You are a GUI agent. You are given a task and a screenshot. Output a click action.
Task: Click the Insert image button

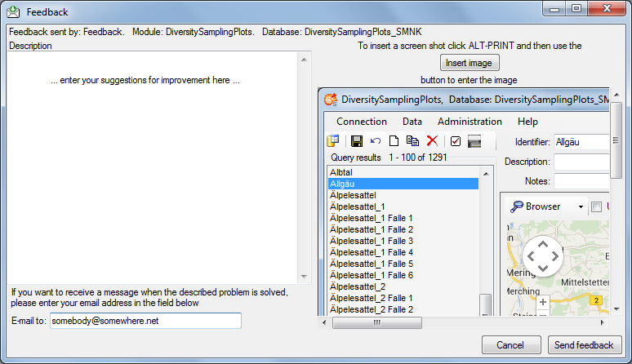470,63
